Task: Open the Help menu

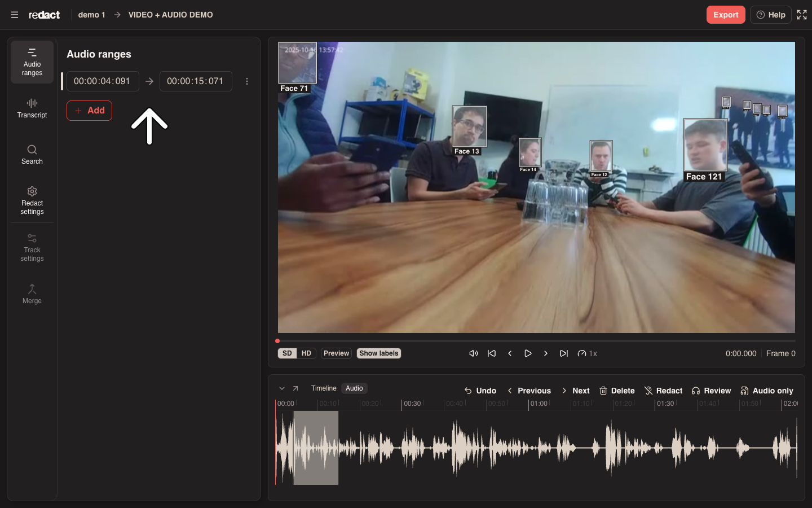Action: click(x=771, y=15)
